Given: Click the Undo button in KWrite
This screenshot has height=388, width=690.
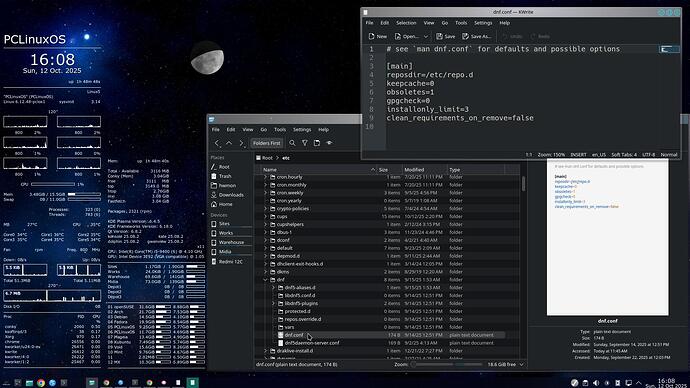Looking at the screenshot, I should [512, 37].
